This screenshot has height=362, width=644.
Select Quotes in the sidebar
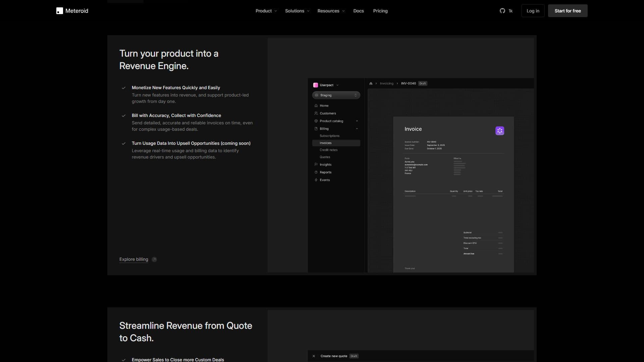pyautogui.click(x=325, y=157)
